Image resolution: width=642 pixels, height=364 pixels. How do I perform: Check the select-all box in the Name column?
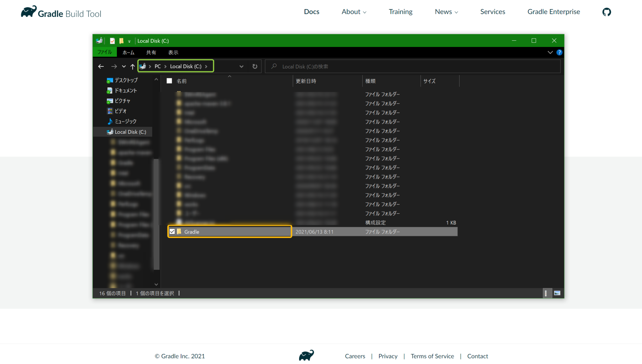coord(169,81)
